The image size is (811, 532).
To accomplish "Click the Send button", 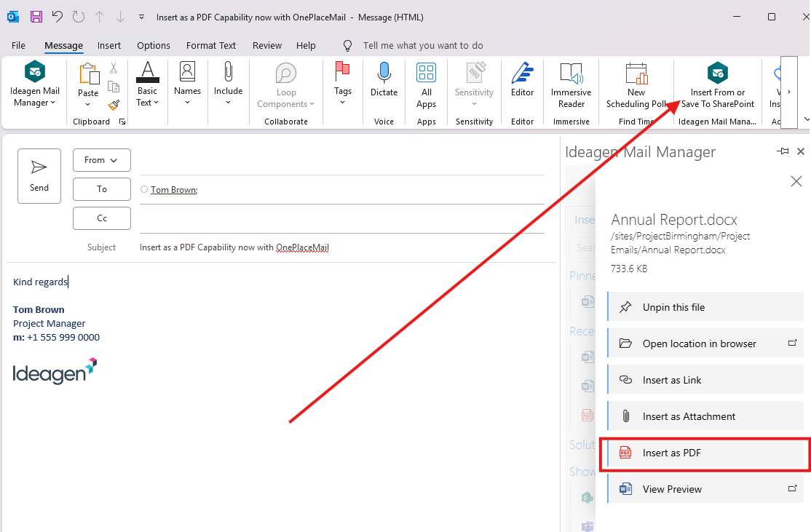I will pyautogui.click(x=39, y=176).
